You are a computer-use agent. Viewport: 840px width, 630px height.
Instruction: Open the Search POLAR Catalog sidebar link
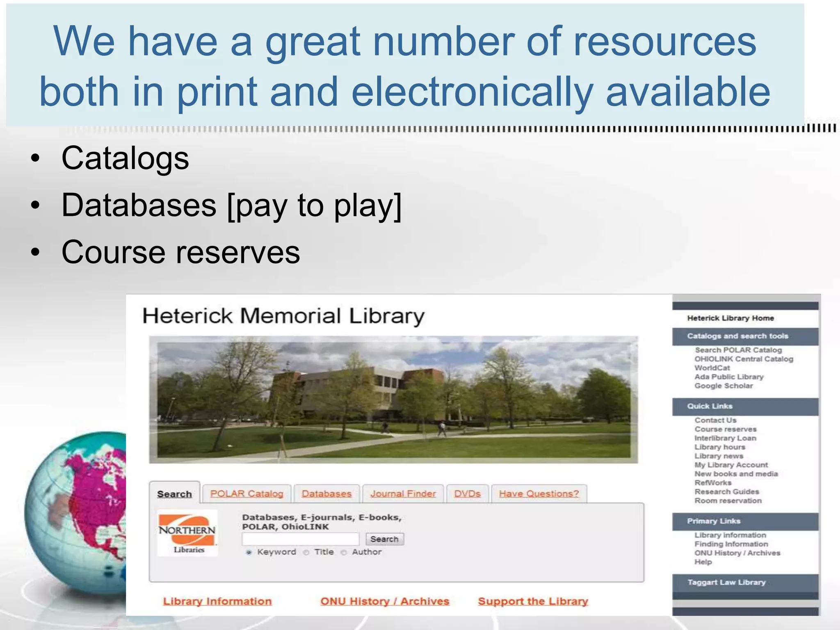click(x=738, y=350)
